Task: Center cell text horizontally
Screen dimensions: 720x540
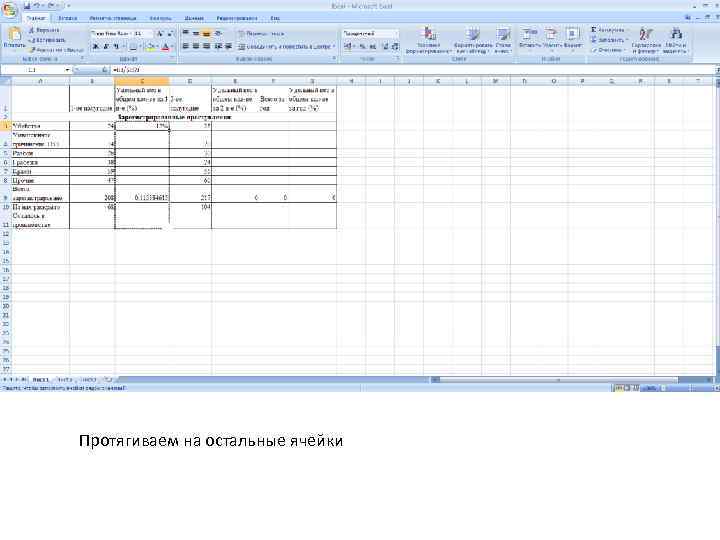Action: click(196, 46)
